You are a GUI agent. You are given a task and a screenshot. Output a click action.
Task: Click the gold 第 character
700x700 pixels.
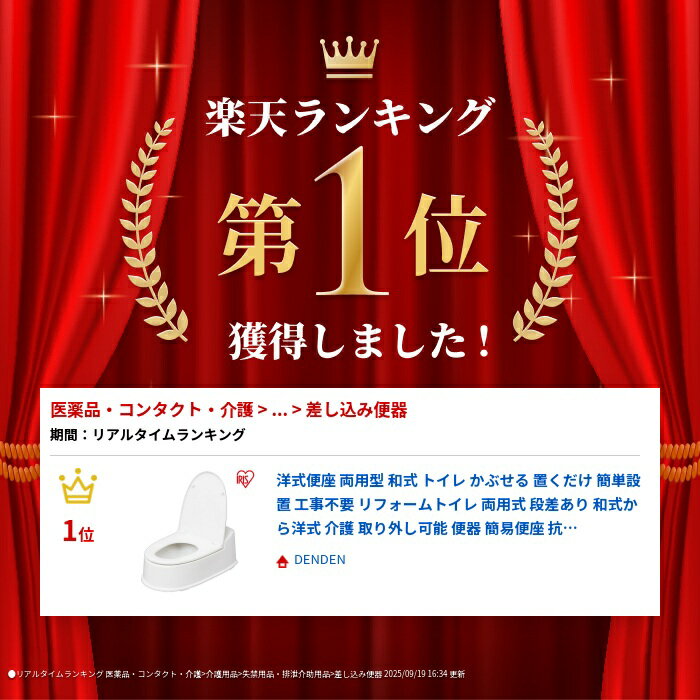tap(260, 235)
